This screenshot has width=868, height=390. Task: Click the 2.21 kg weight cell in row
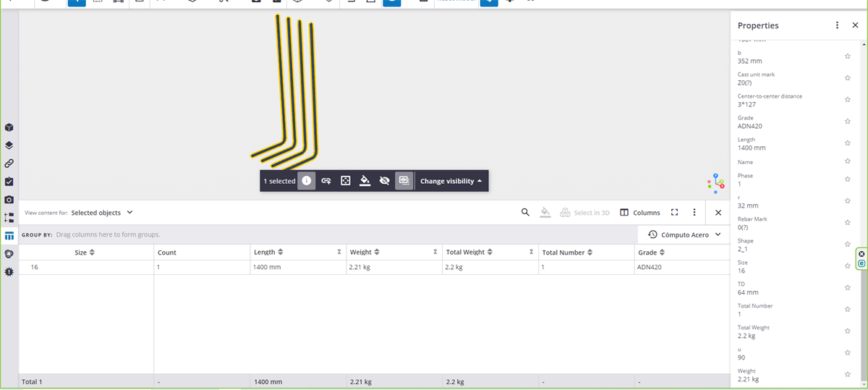point(394,267)
